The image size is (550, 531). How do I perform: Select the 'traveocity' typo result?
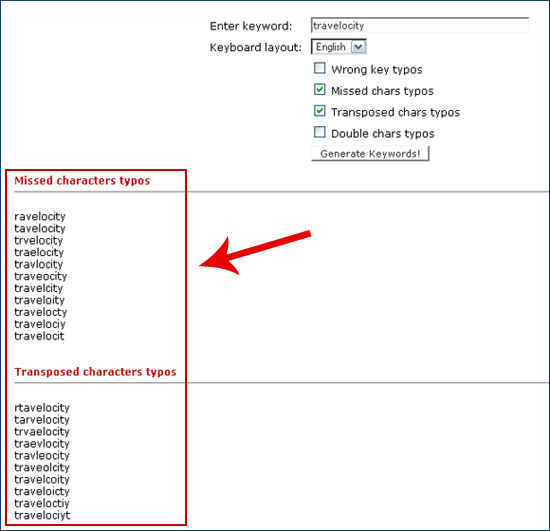click(x=41, y=276)
